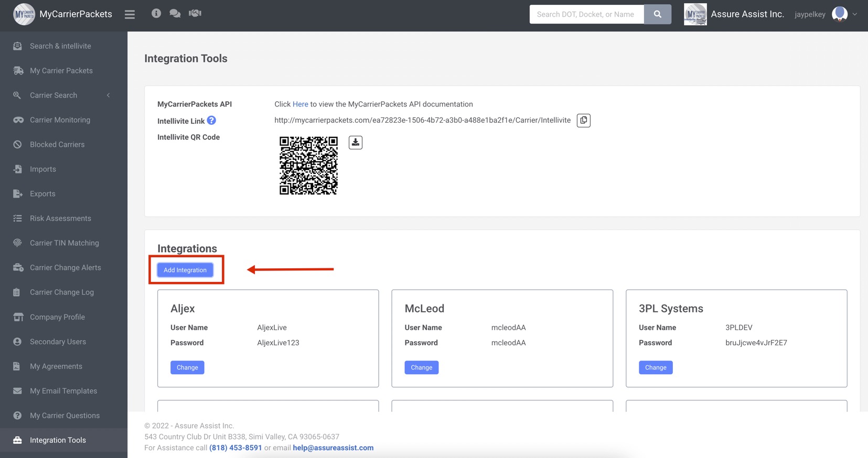Open My Email Templates
868x458 pixels.
point(63,391)
